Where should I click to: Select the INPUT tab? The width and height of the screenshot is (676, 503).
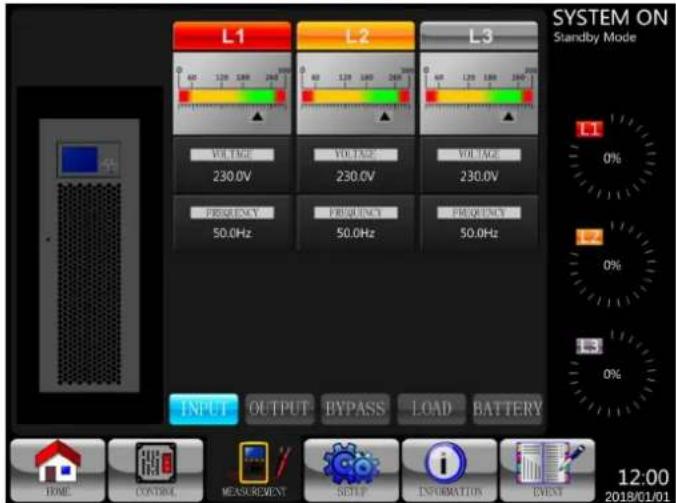point(203,409)
